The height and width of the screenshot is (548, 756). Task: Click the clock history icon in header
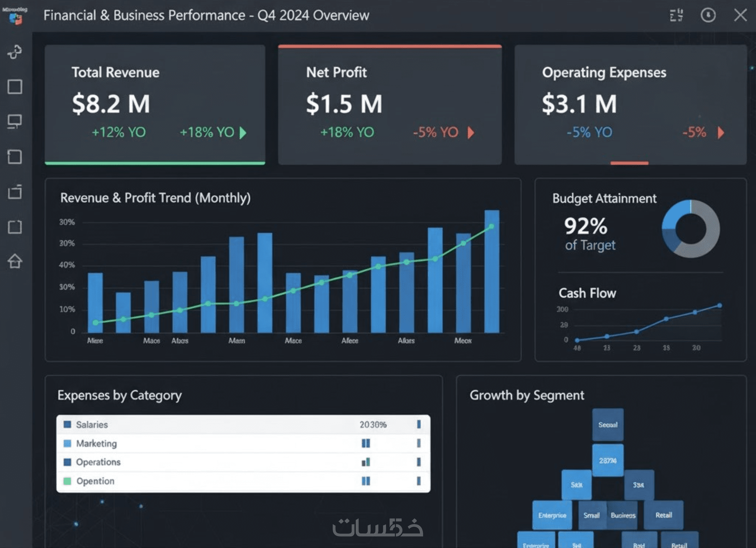[x=708, y=15]
